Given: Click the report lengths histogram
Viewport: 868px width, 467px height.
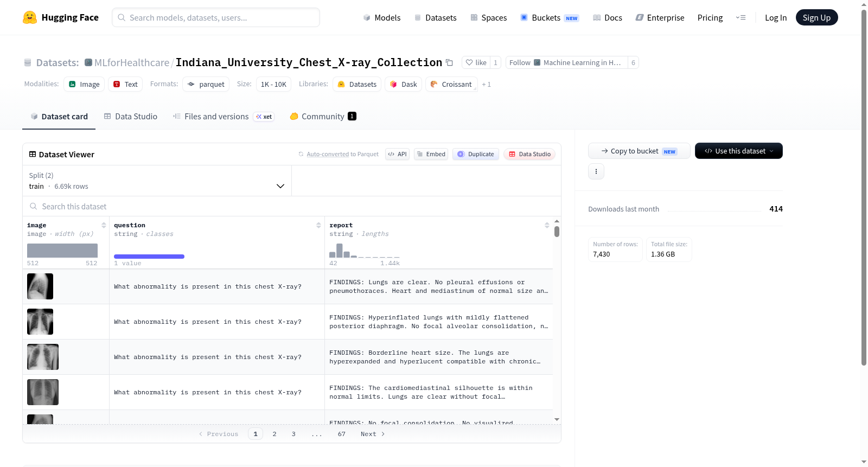Looking at the screenshot, I should pos(365,251).
